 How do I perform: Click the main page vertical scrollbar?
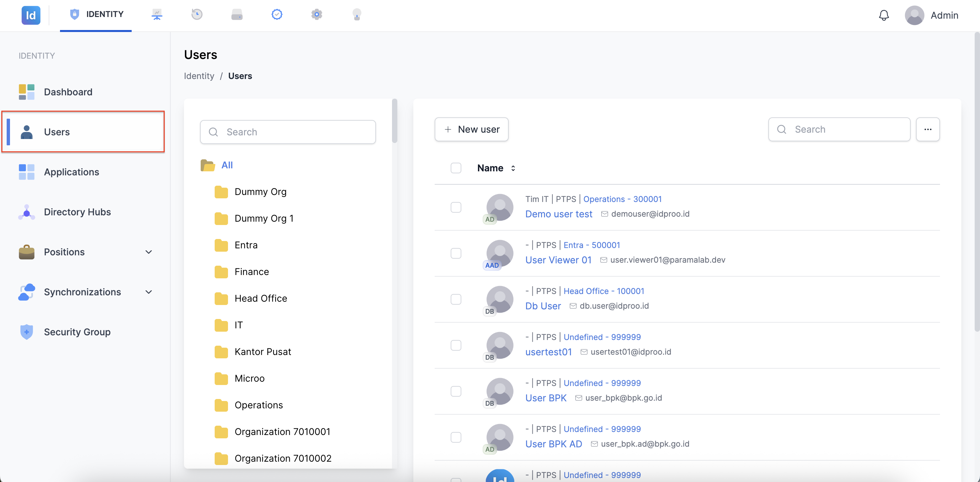tap(977, 182)
